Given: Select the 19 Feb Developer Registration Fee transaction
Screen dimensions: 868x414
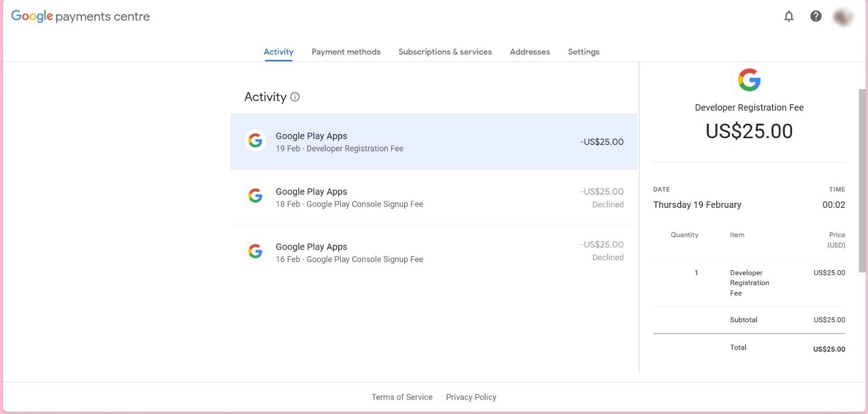Looking at the screenshot, I should tap(434, 142).
